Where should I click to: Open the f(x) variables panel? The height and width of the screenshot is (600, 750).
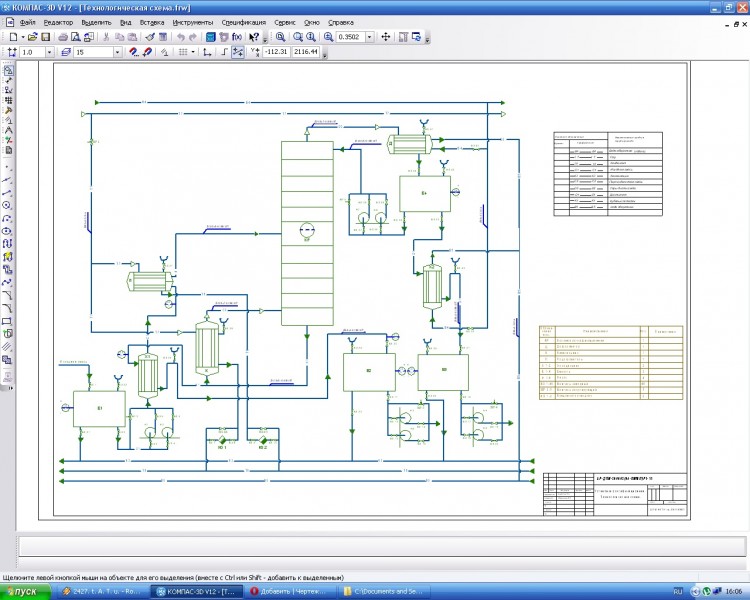pos(237,37)
